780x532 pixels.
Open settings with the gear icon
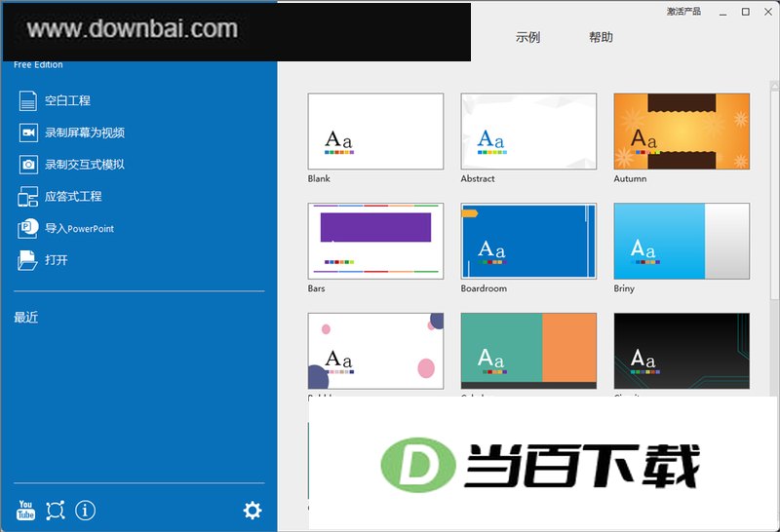coord(253,511)
